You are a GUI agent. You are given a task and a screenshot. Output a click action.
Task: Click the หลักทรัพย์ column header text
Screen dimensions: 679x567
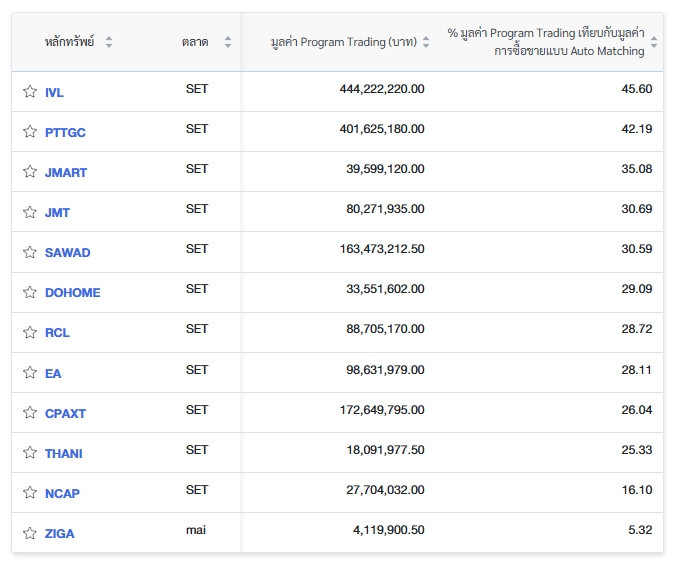(x=69, y=42)
